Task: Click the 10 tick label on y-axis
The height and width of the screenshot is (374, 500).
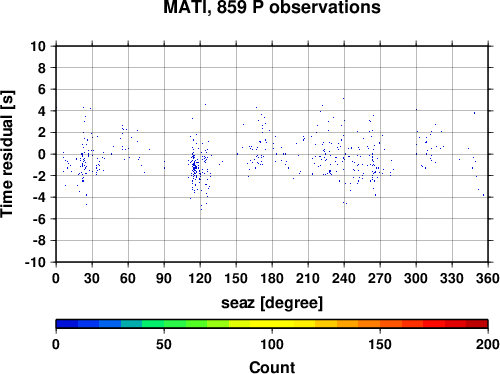Action: (38, 46)
